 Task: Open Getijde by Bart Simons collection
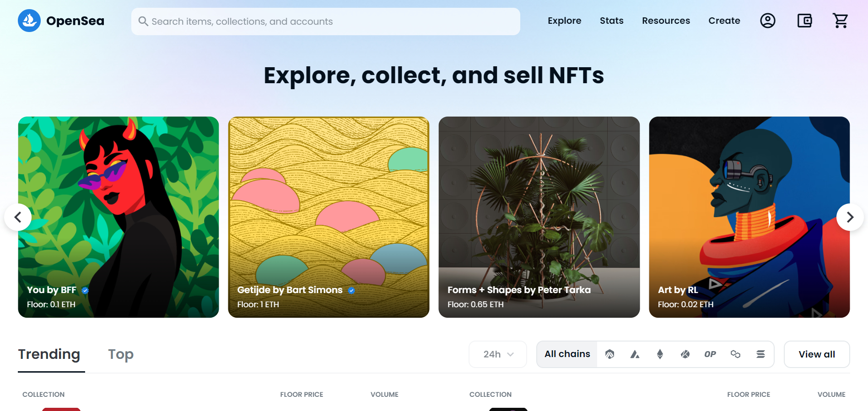329,217
